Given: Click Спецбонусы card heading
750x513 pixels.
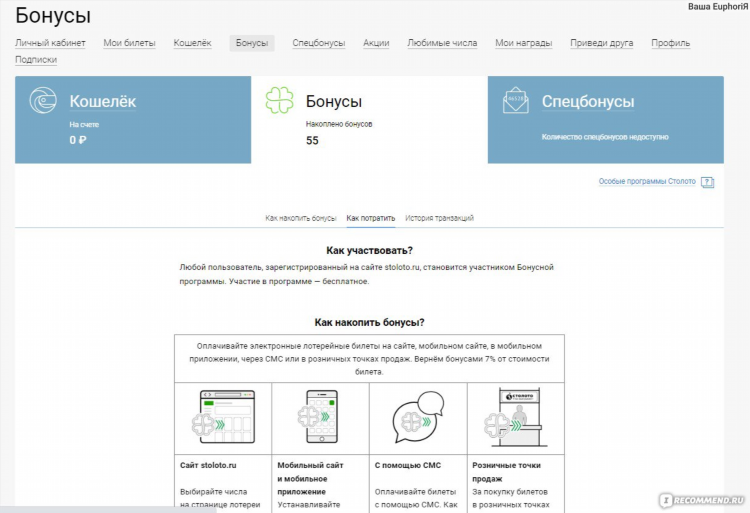Looking at the screenshot, I should [588, 101].
